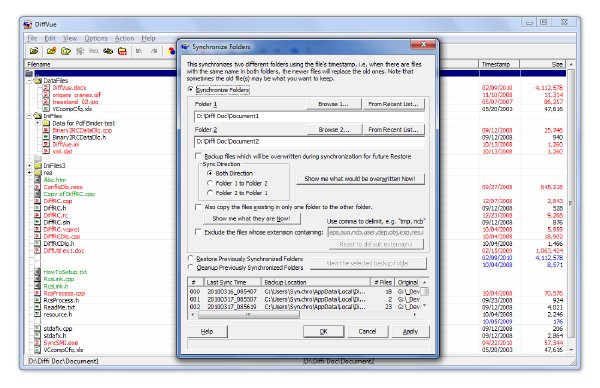Click the DataFiles folder icon

coord(38,80)
